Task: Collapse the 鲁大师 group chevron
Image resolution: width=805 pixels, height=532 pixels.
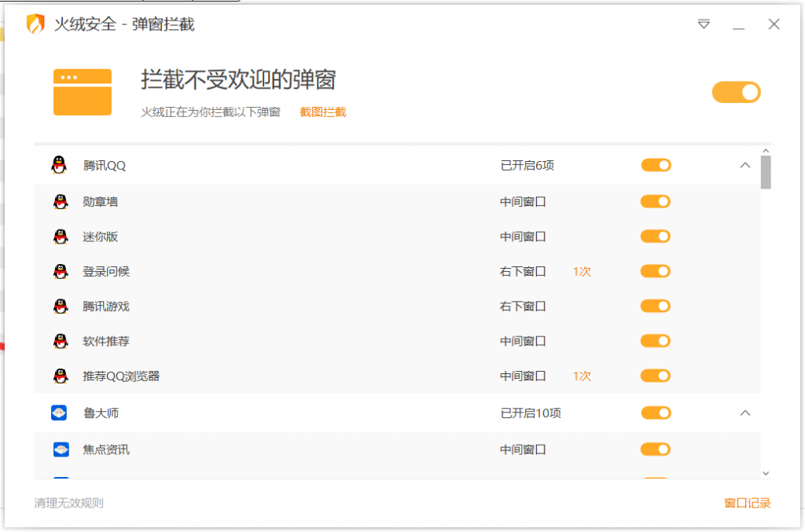Action: tap(745, 413)
